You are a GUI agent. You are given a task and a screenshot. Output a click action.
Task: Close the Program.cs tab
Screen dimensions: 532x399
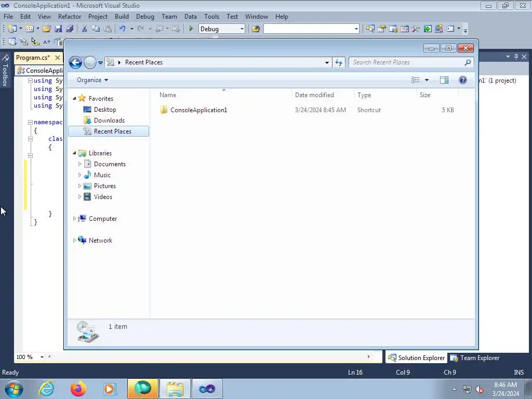[x=58, y=58]
